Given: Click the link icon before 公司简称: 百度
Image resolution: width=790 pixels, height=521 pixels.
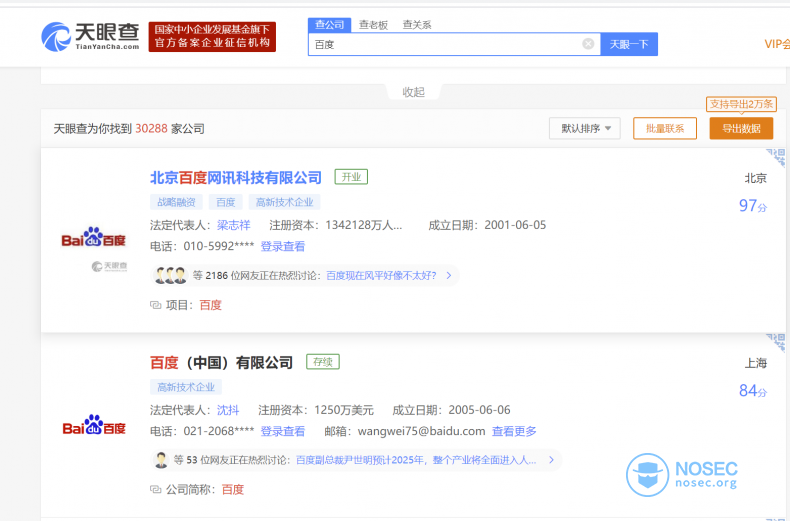Looking at the screenshot, I should click(x=156, y=489).
